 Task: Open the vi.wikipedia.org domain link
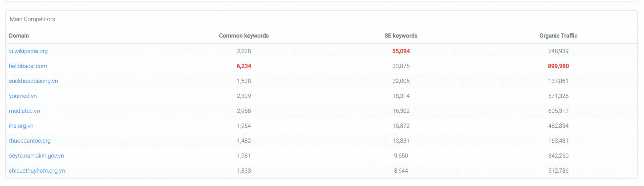pos(28,51)
